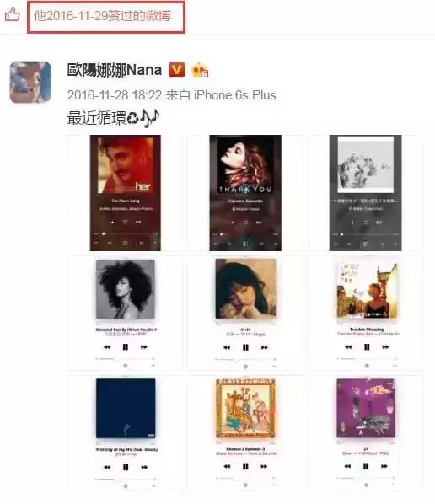
Task: Click the crown membership badge icon
Action: click(x=200, y=70)
